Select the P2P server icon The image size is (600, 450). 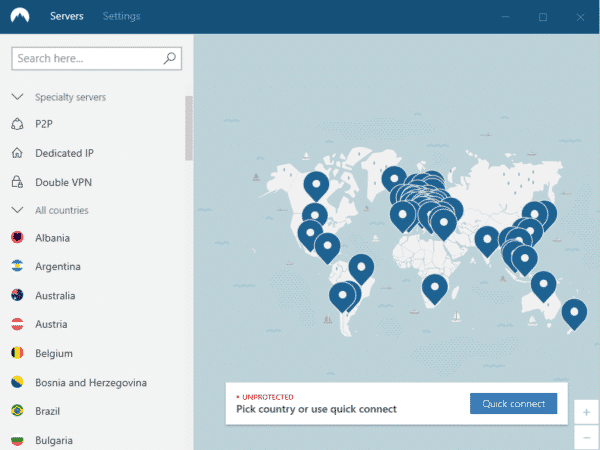click(17, 124)
